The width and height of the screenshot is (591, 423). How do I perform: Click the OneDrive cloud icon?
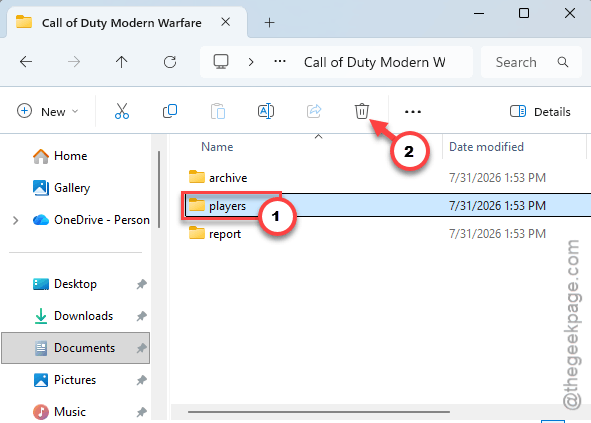click(41, 220)
